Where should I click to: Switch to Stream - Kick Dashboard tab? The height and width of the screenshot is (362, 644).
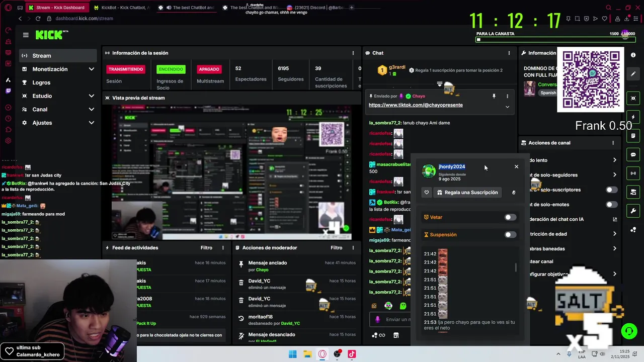pos(57,8)
